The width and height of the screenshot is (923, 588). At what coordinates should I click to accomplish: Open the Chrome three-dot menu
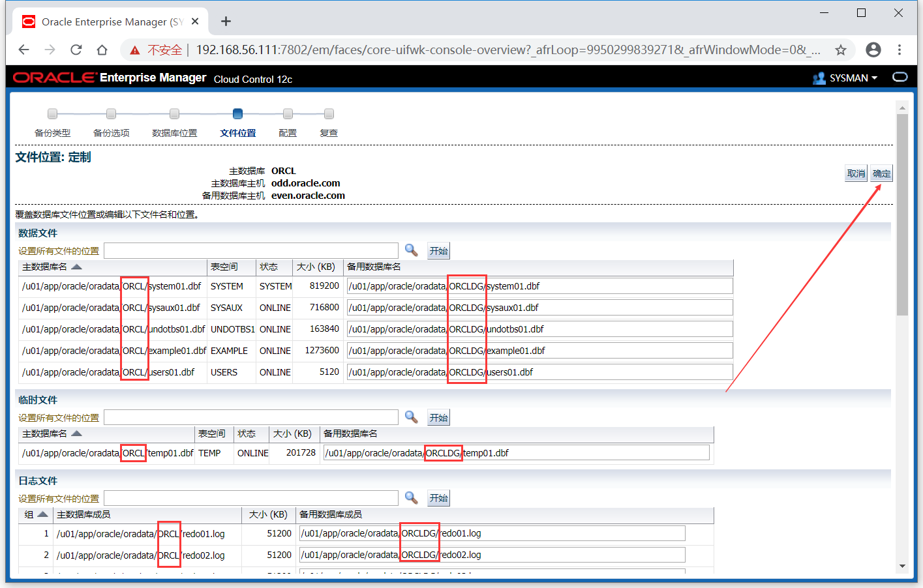tap(900, 50)
